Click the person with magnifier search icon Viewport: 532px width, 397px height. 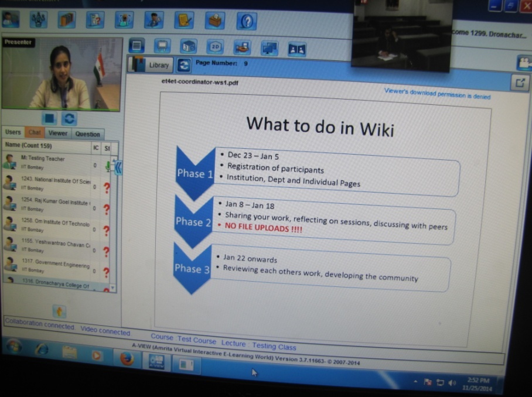click(x=154, y=20)
